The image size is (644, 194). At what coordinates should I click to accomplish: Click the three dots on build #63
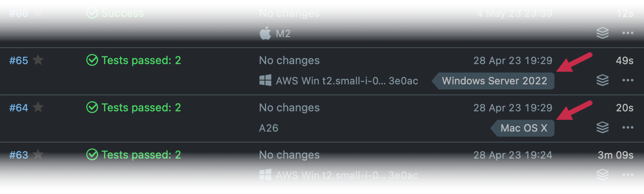click(628, 175)
